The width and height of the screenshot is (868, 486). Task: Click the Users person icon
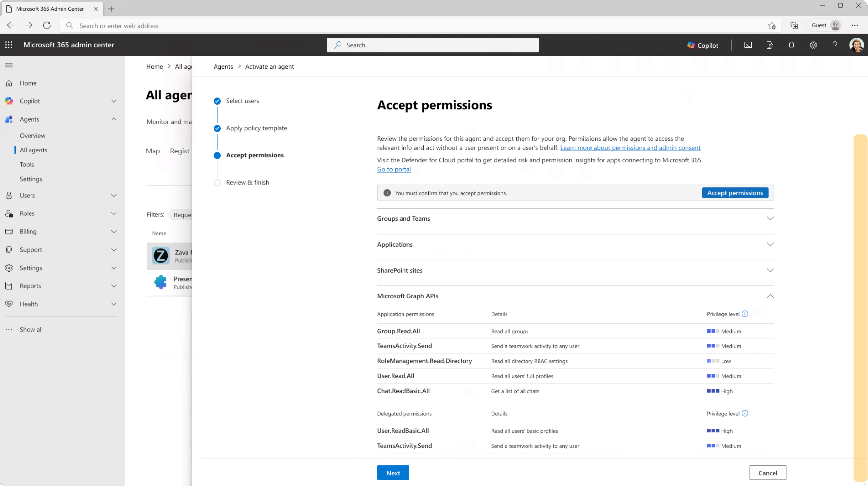9,196
